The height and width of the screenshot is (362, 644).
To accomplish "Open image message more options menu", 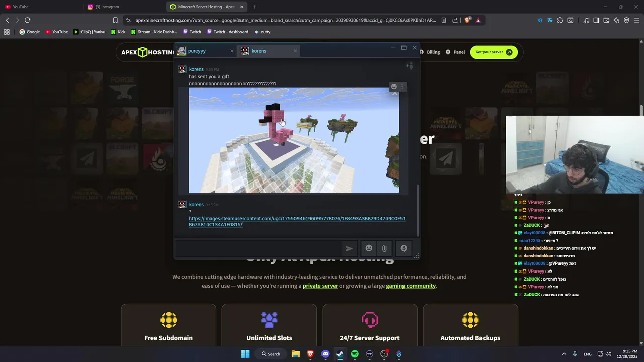I will point(402,86).
